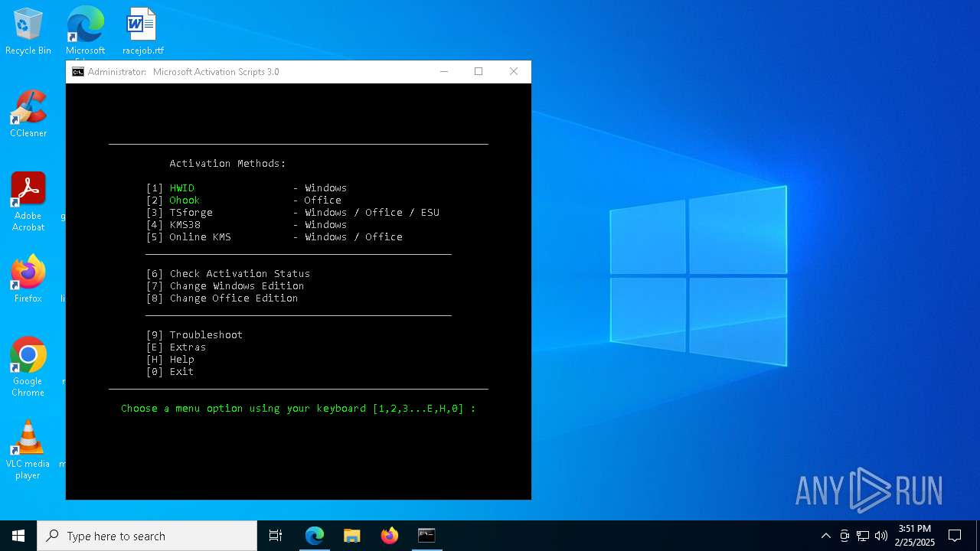Open the Adobe Acrobat desktop shortcut

28,202
